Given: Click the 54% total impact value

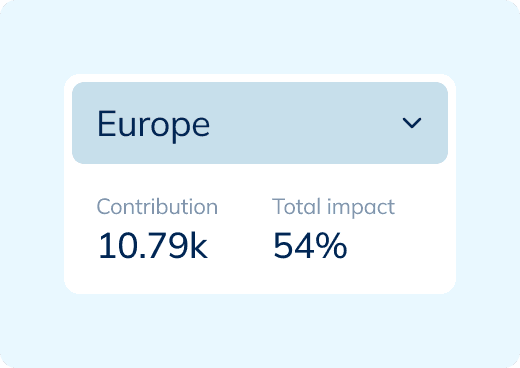Looking at the screenshot, I should coord(310,246).
